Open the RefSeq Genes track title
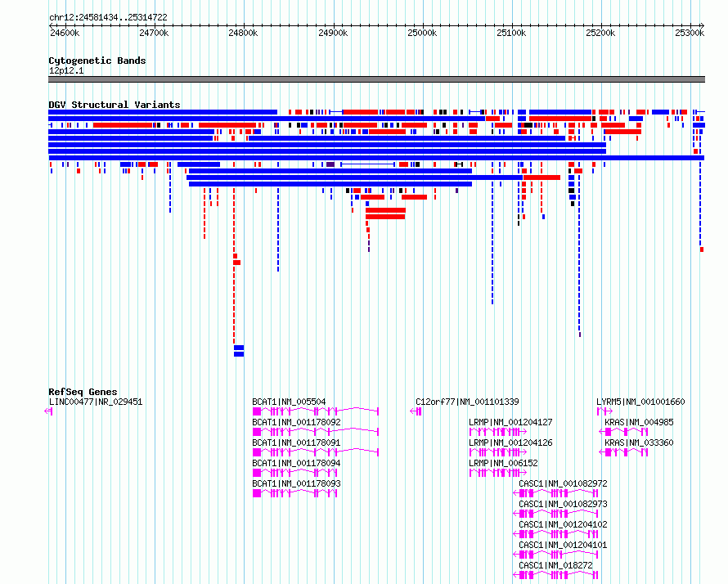The image size is (728, 584). point(83,392)
